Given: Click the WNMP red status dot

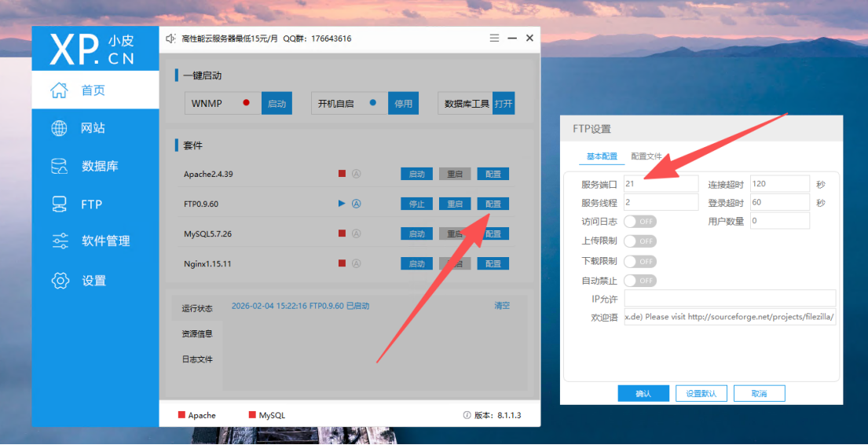Looking at the screenshot, I should coord(247,102).
